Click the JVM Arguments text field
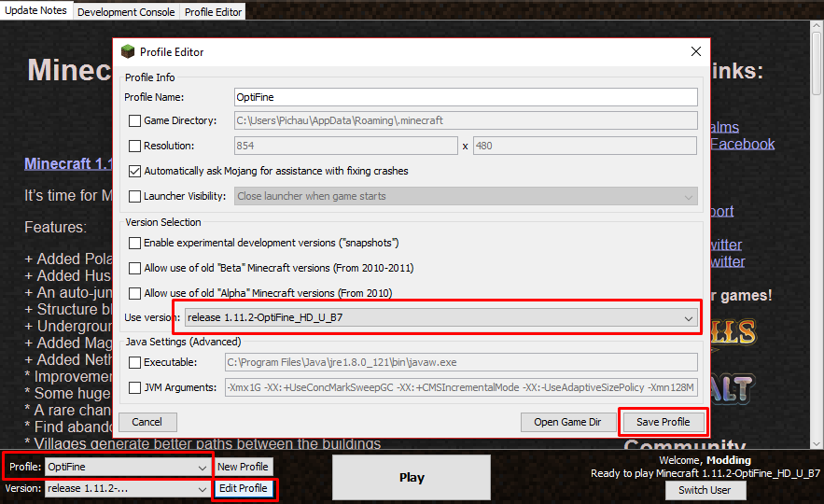 (x=461, y=387)
